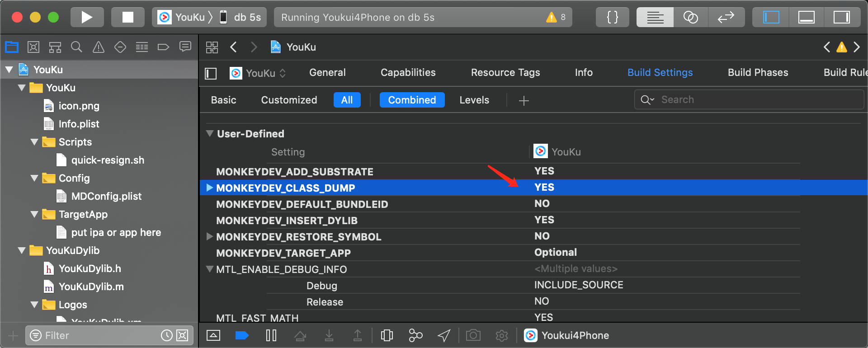Jump to the next issue
The width and height of the screenshot is (868, 348).
tap(857, 47)
